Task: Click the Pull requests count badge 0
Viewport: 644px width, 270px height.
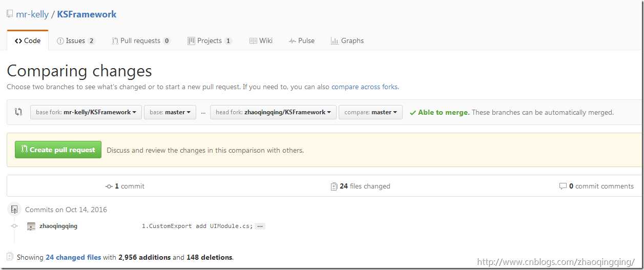Action: tap(167, 41)
